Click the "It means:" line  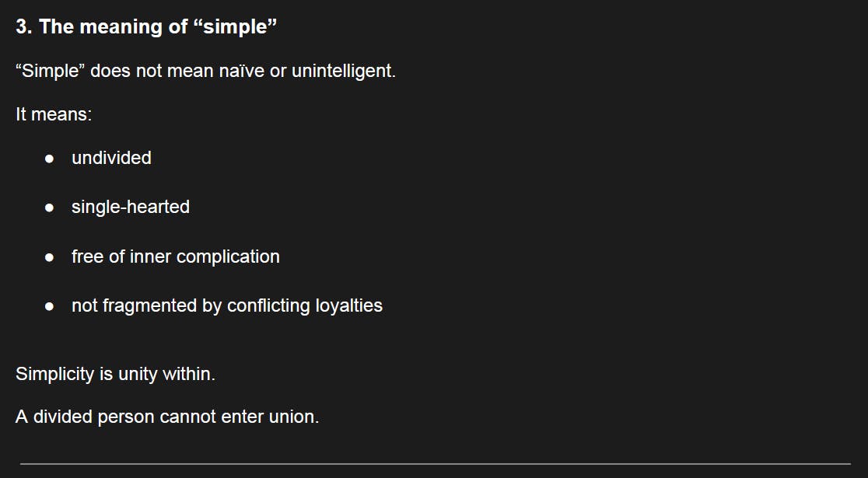(54, 114)
